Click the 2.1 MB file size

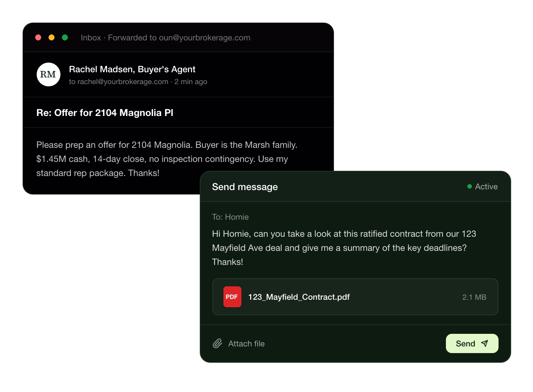tap(474, 297)
